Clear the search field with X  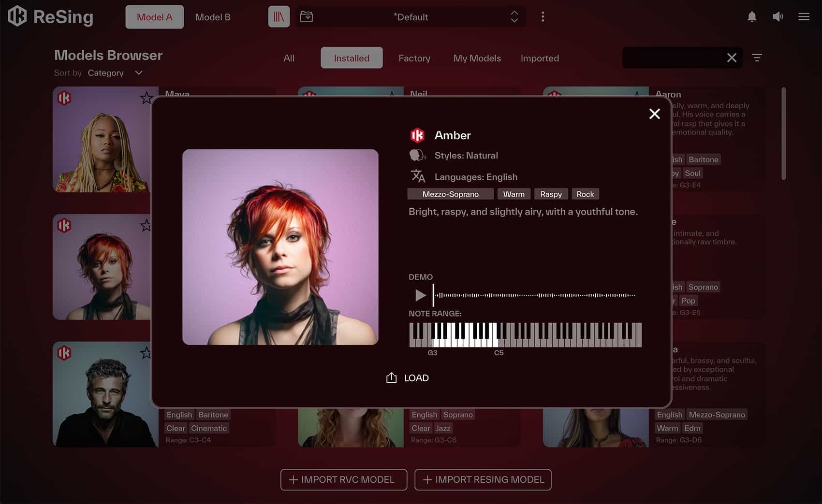732,58
